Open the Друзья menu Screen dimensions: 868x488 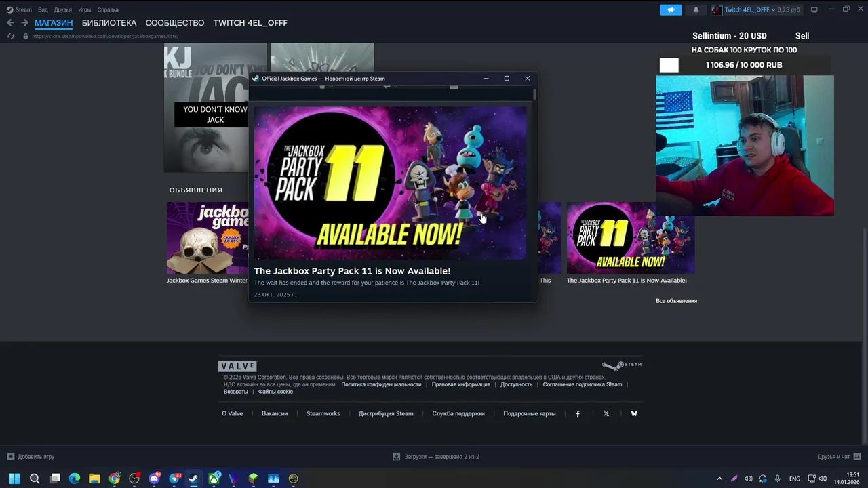click(x=63, y=9)
